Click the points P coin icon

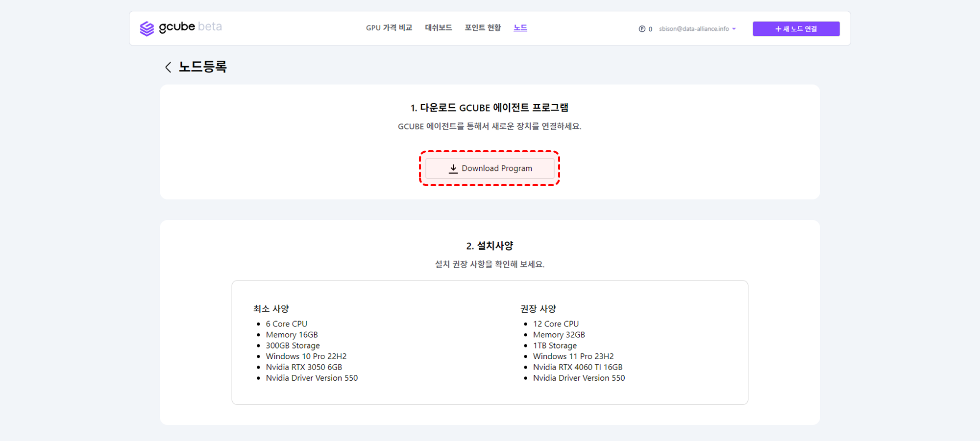coord(642,29)
